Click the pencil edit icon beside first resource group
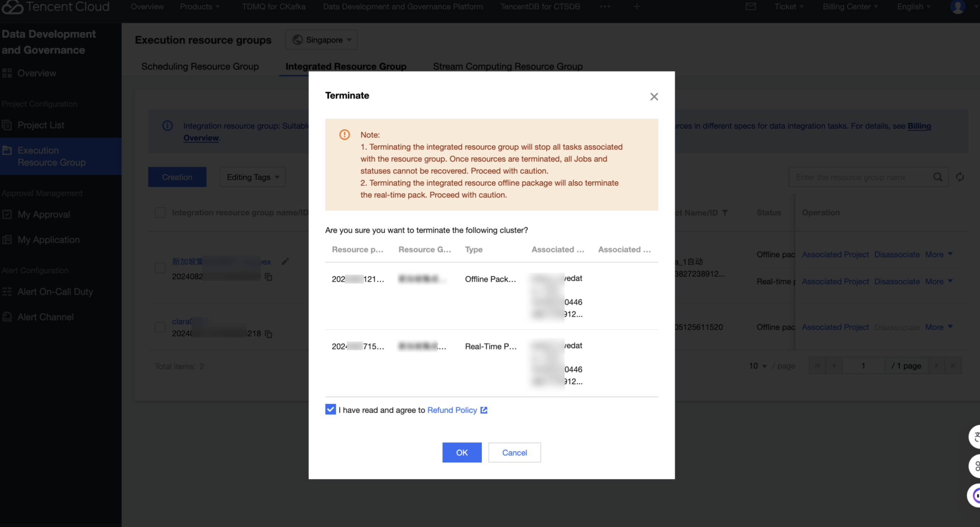 [285, 262]
